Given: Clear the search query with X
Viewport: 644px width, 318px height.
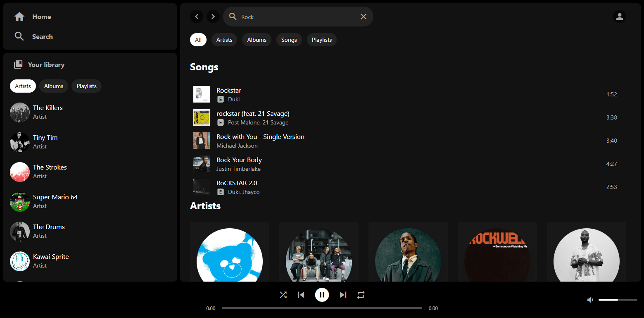Looking at the screenshot, I should coord(364,17).
